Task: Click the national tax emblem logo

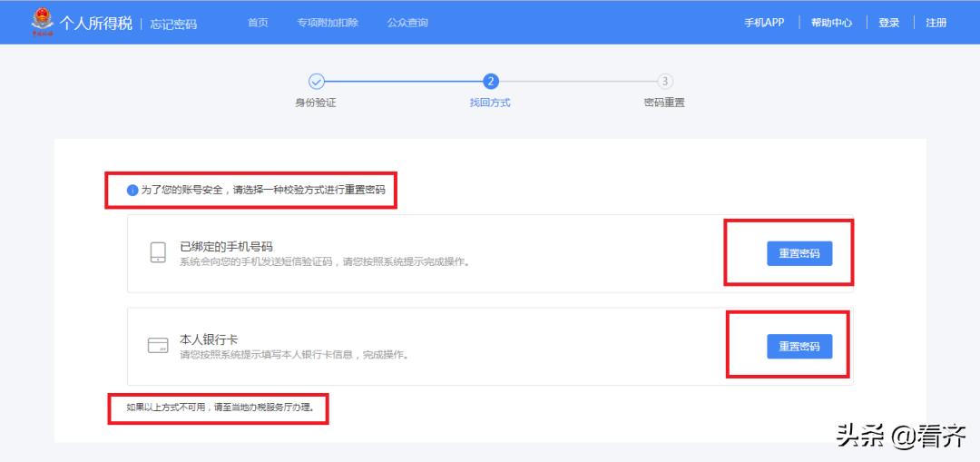Action: pos(42,22)
